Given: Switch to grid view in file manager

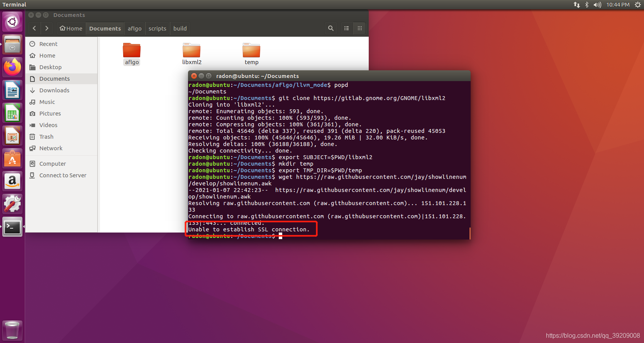Looking at the screenshot, I should 360,28.
